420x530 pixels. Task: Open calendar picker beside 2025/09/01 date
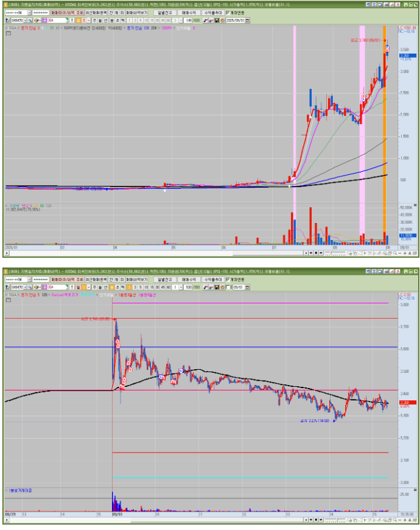point(247,20)
